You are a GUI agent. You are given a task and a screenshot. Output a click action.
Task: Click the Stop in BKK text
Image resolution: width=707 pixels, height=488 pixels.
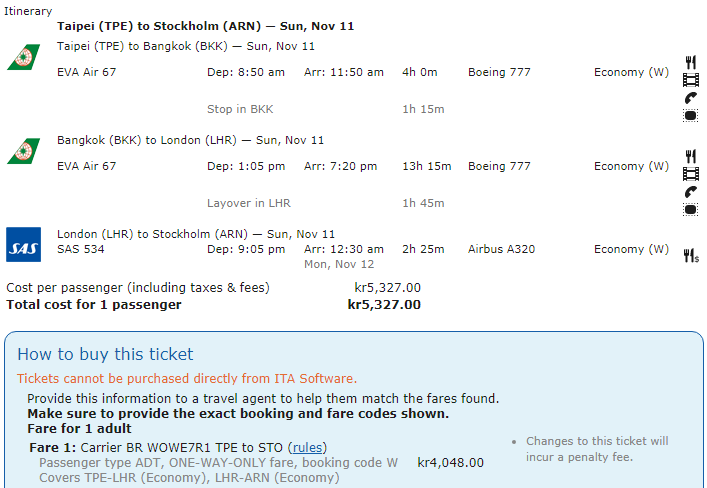(x=240, y=109)
